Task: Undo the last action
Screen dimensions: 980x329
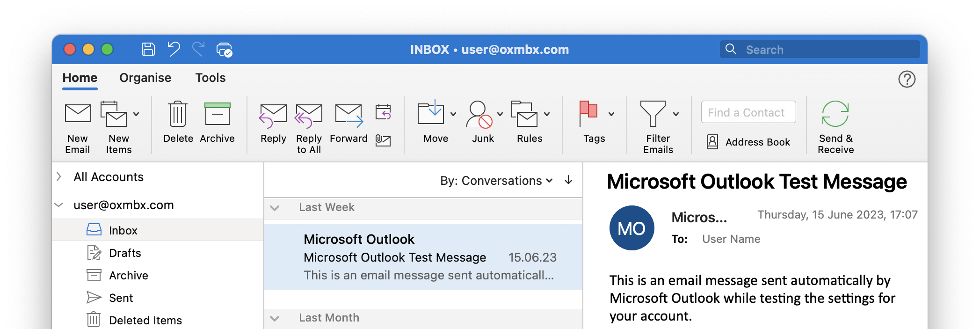Action: [174, 49]
